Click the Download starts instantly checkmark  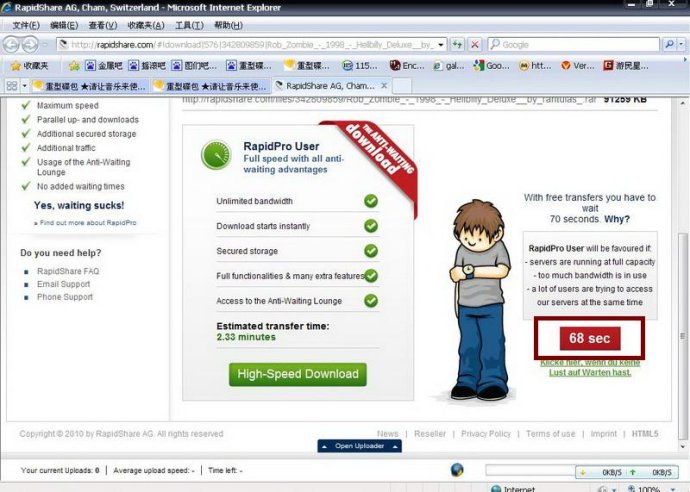pos(371,226)
